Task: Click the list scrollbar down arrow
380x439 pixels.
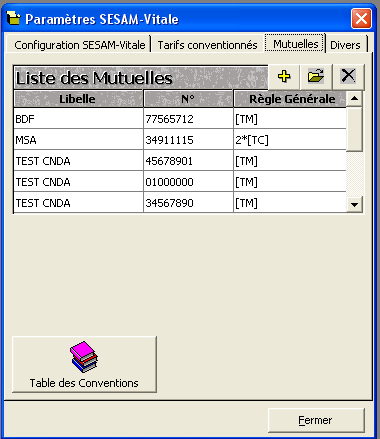Action: 354,204
